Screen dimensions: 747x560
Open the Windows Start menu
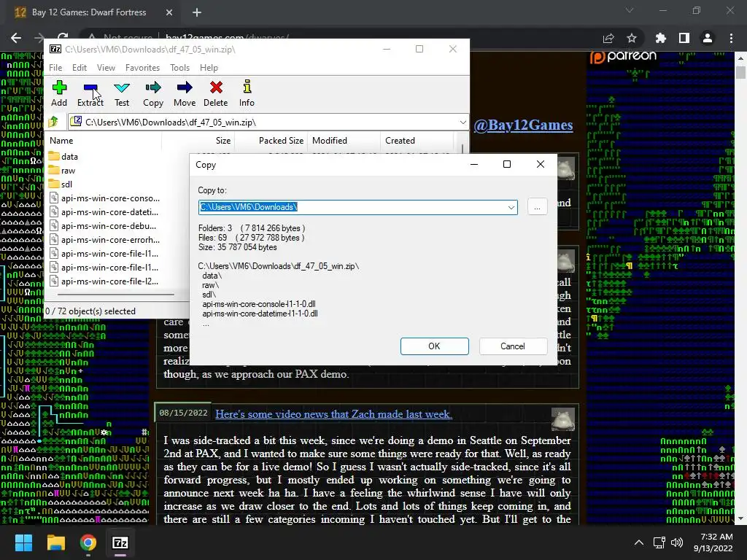(23, 542)
